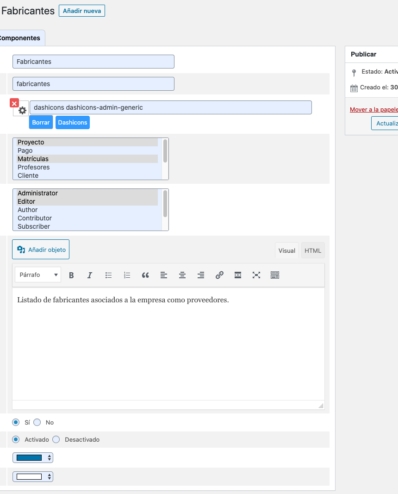Enable distraction-free fullscreen mode

pos(256,275)
